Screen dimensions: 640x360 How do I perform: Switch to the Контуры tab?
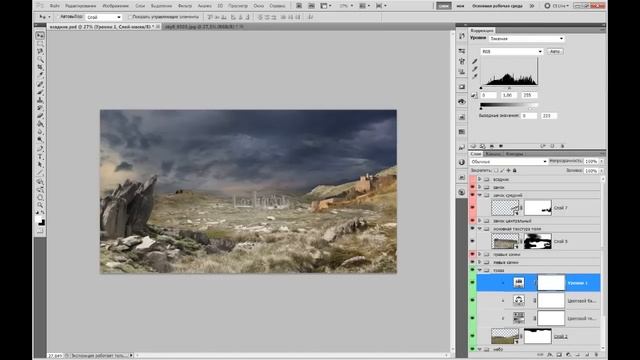[514, 154]
